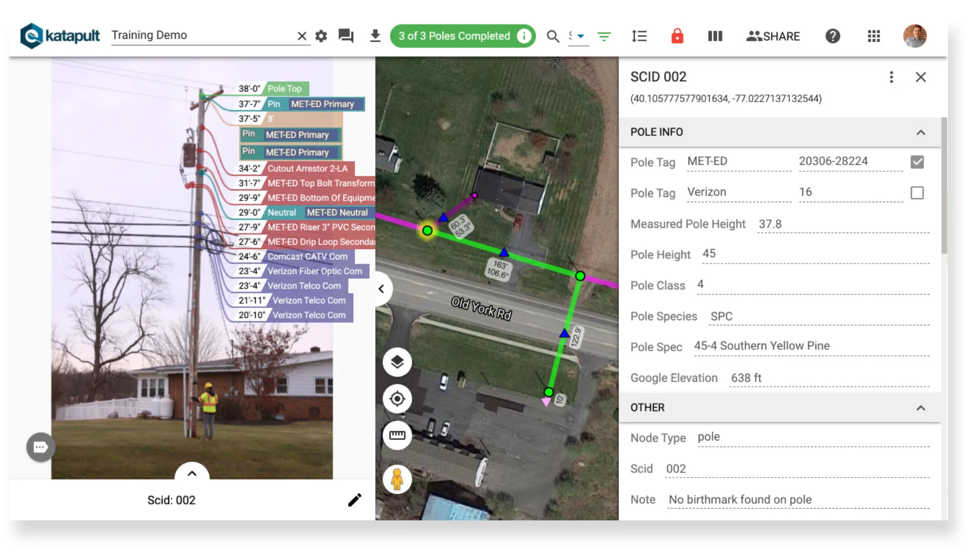Edit the Pole Height 45 field
This screenshot has width=980, height=557.
pyautogui.click(x=815, y=254)
